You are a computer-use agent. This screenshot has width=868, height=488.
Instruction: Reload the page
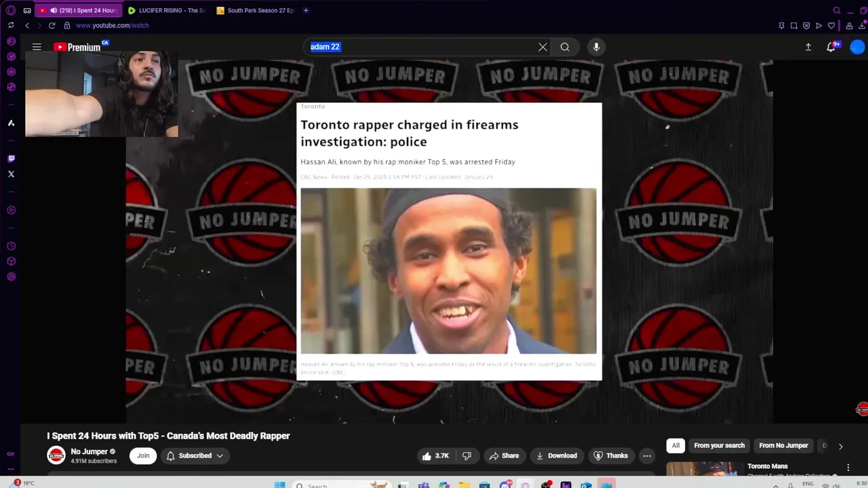click(52, 25)
